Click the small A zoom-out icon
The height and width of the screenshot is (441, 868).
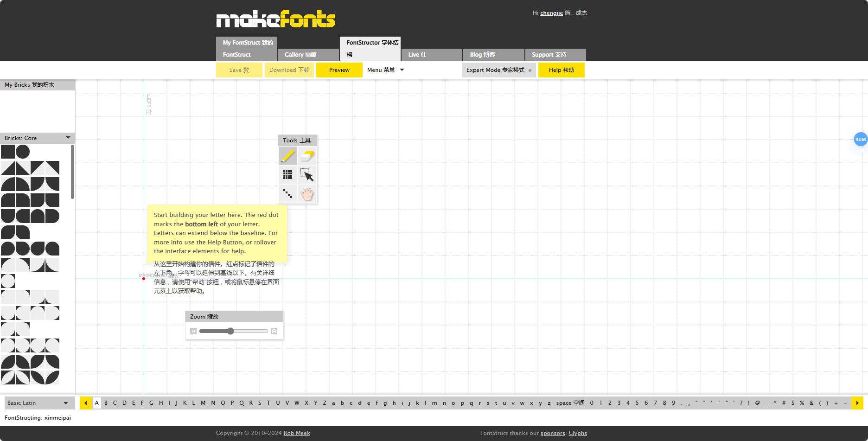tap(193, 331)
